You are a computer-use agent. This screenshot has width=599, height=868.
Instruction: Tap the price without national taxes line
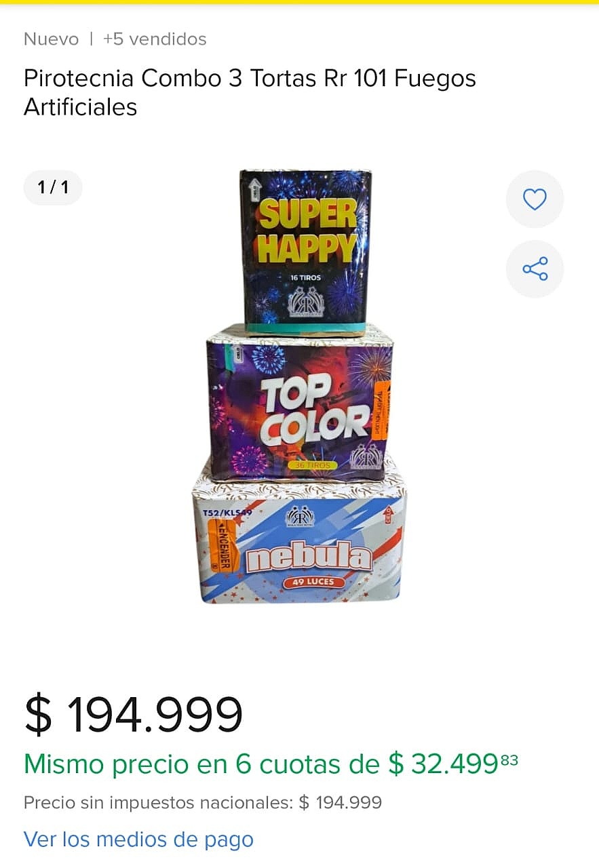203,803
